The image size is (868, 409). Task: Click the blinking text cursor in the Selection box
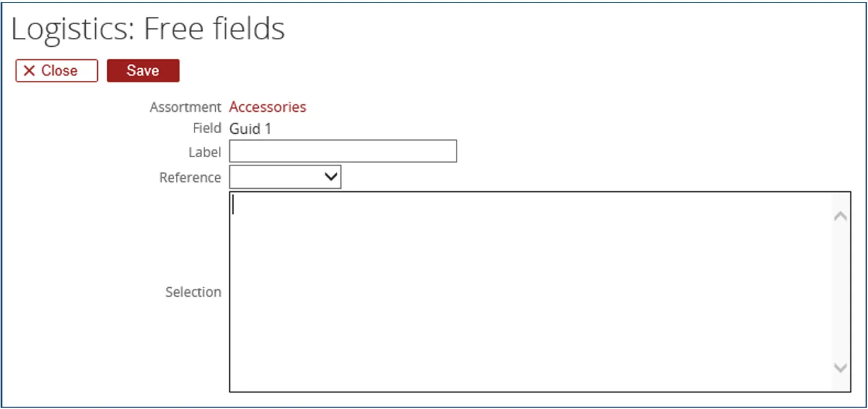click(233, 204)
